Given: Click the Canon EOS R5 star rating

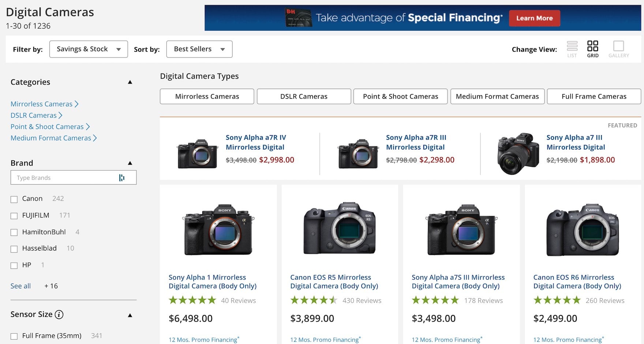Looking at the screenshot, I should pyautogui.click(x=314, y=300).
